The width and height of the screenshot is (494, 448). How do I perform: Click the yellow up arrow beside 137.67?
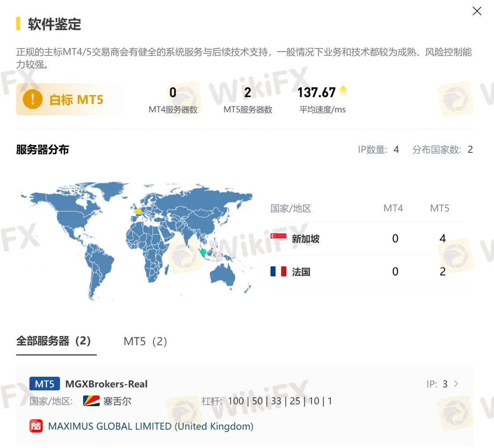click(343, 91)
